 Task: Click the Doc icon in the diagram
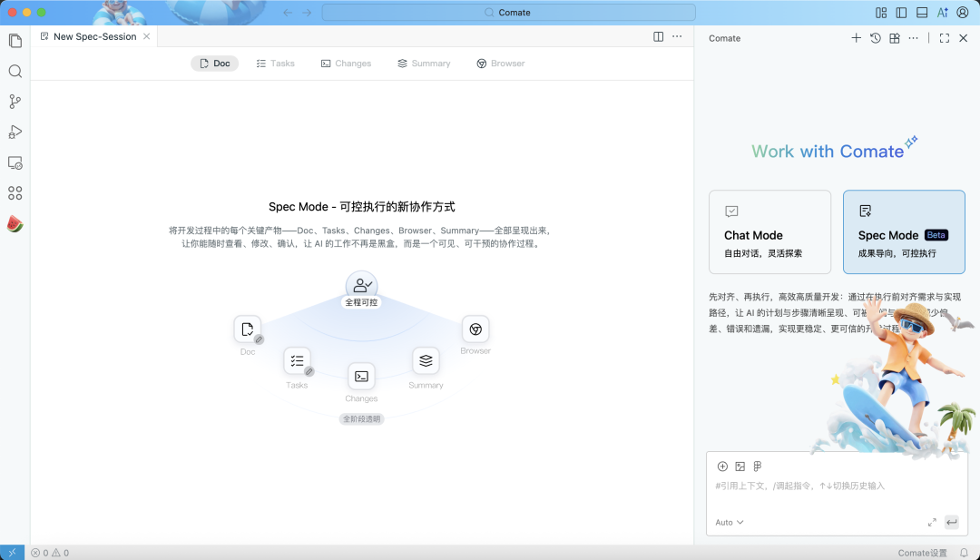pyautogui.click(x=248, y=329)
